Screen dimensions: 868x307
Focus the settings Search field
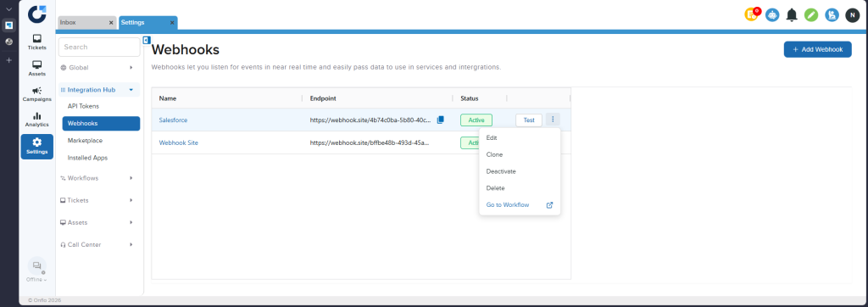pyautogui.click(x=99, y=47)
